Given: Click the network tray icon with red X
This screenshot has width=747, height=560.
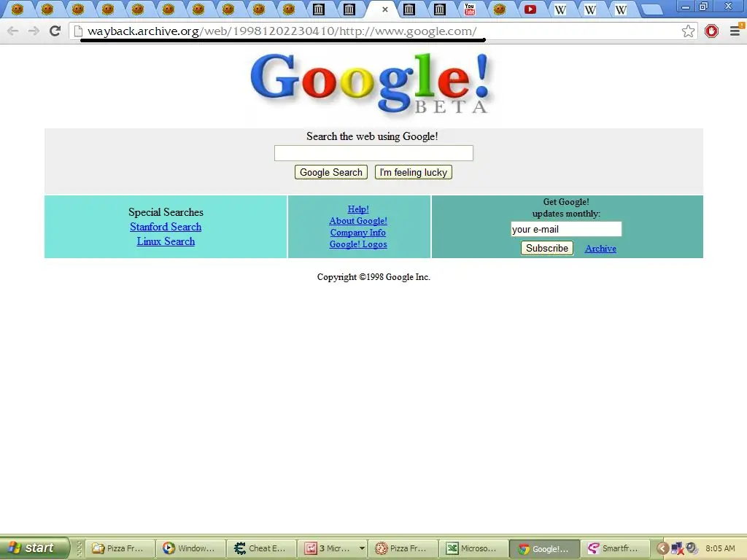Looking at the screenshot, I should (x=678, y=548).
